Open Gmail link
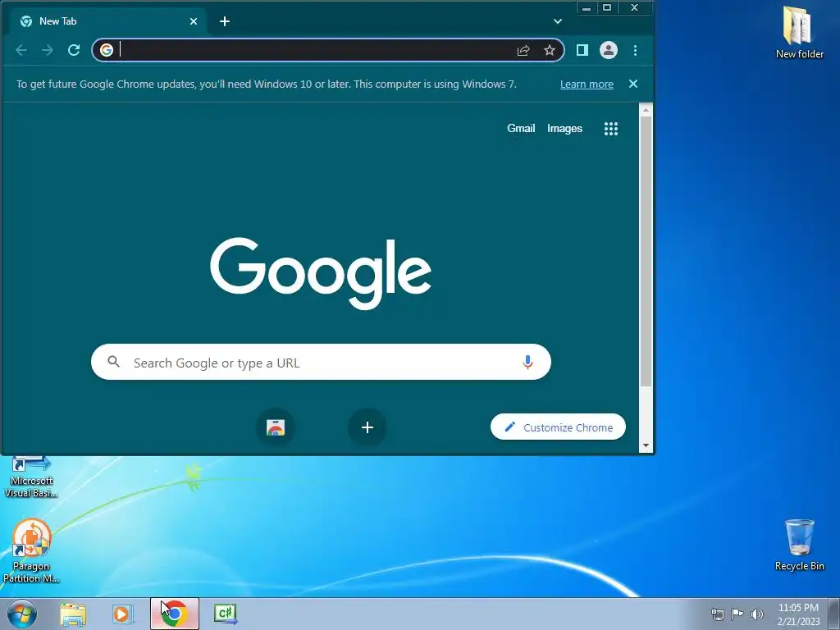The width and height of the screenshot is (840, 630). [x=521, y=128]
